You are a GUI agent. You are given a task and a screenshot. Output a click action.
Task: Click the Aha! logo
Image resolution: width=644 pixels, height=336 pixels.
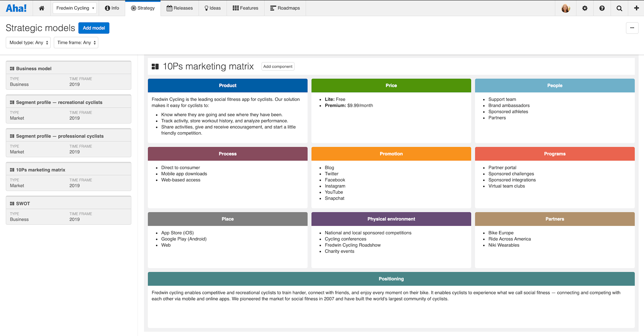[16, 8]
